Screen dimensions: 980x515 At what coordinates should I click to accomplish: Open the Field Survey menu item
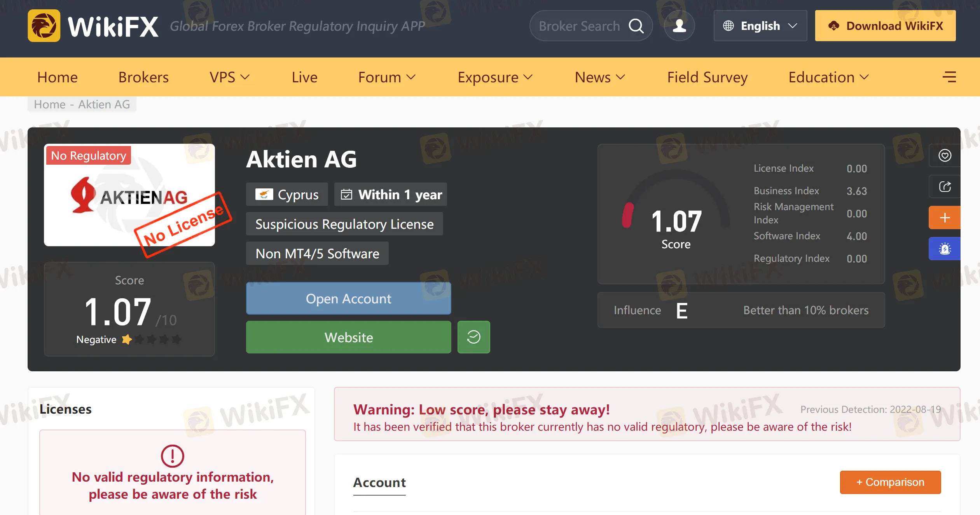[707, 77]
